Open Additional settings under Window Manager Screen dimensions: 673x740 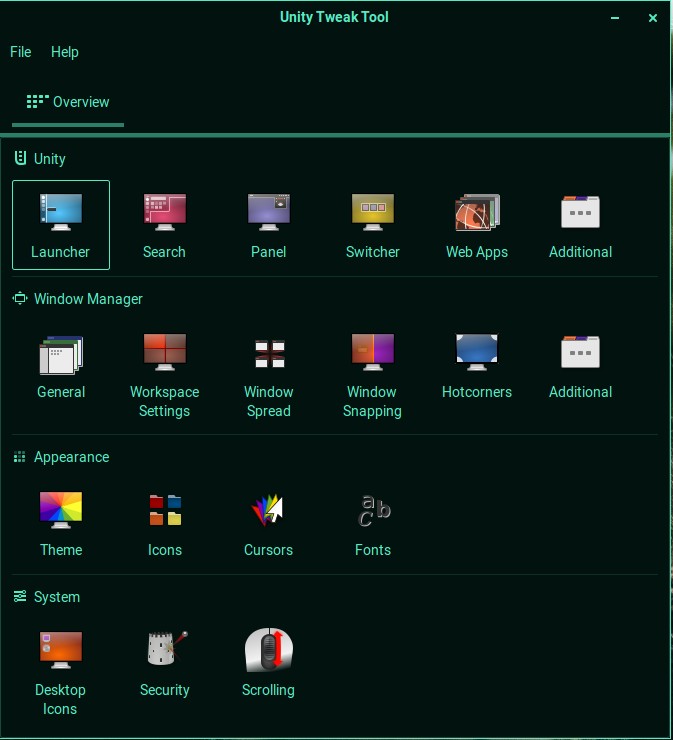tap(580, 364)
